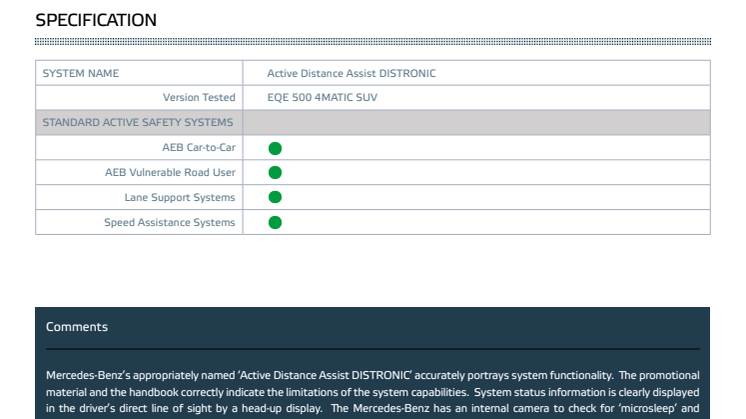Viewport: 746px width, 419px height.
Task: Click the 'Speed Assistance Systems' label
Action: tap(169, 223)
